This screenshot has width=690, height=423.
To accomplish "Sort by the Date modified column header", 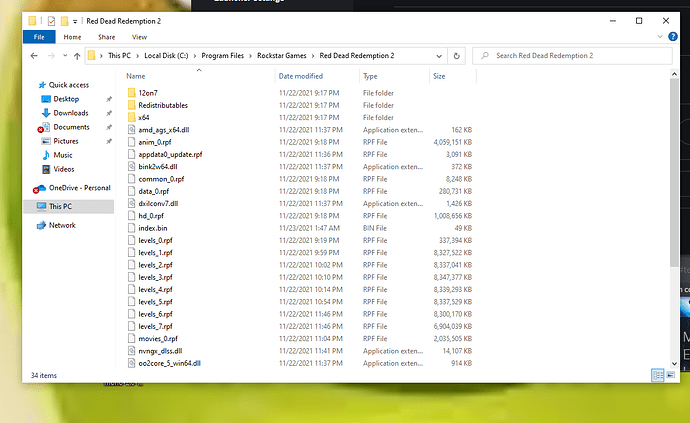I will (x=301, y=76).
